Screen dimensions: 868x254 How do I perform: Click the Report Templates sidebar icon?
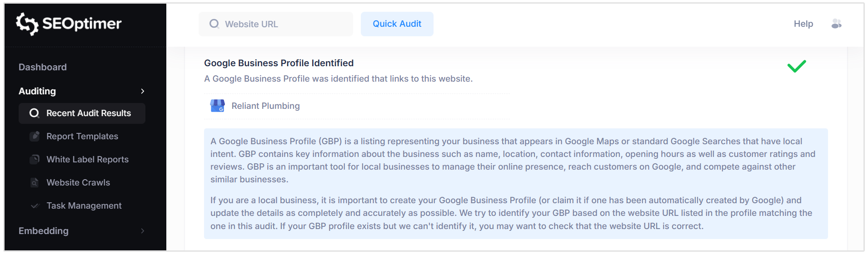(x=35, y=136)
